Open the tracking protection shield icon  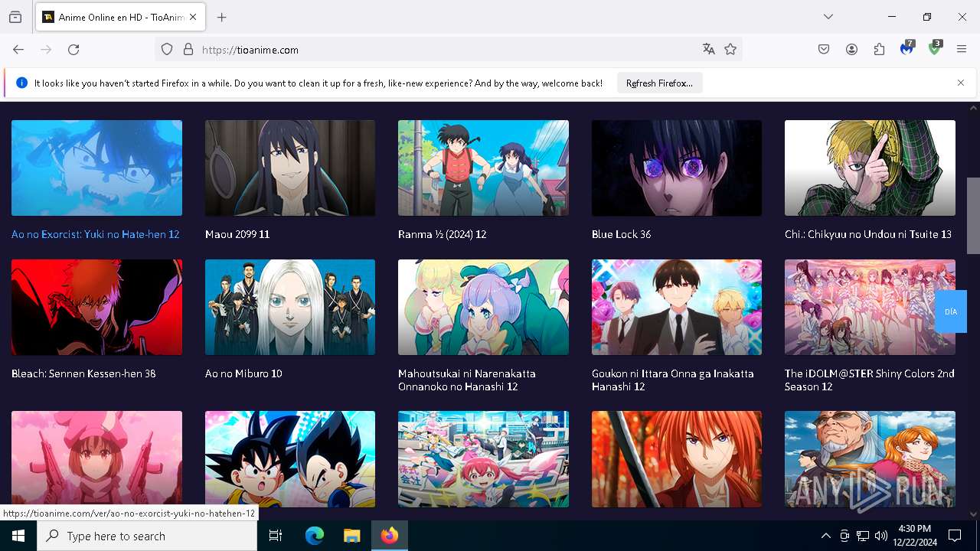167,50
